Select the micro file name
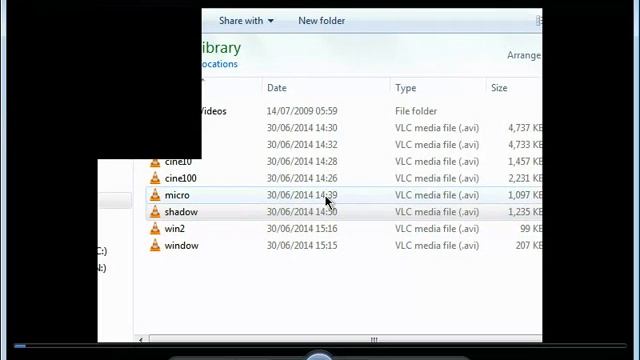The height and width of the screenshot is (360, 640). point(177,195)
